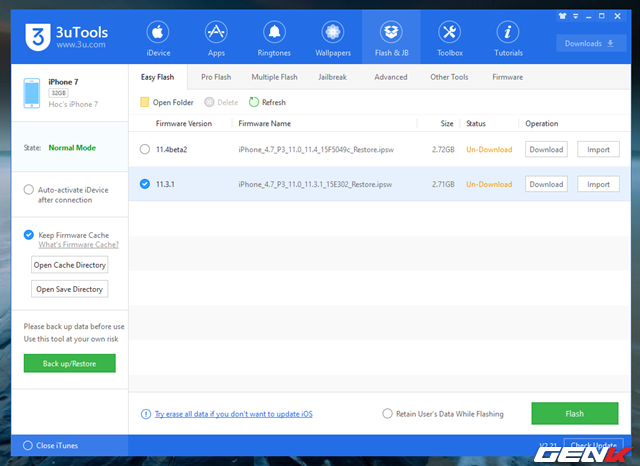This screenshot has width=640, height=466.
Task: Close the 3uTools window
Action: tap(618, 16)
